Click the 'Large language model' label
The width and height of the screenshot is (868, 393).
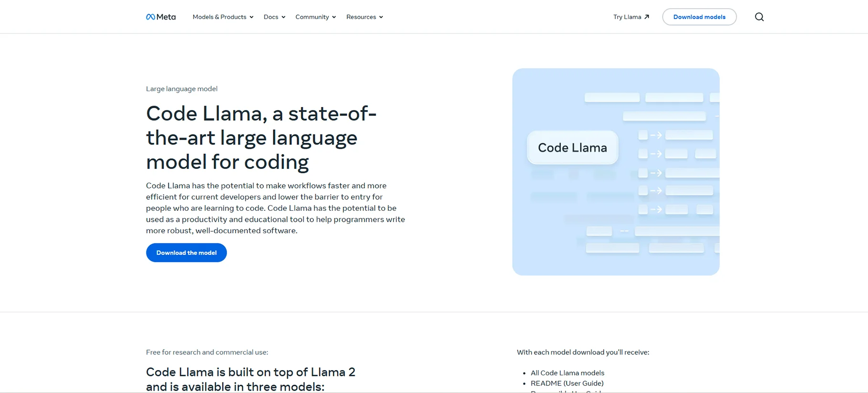pos(182,89)
